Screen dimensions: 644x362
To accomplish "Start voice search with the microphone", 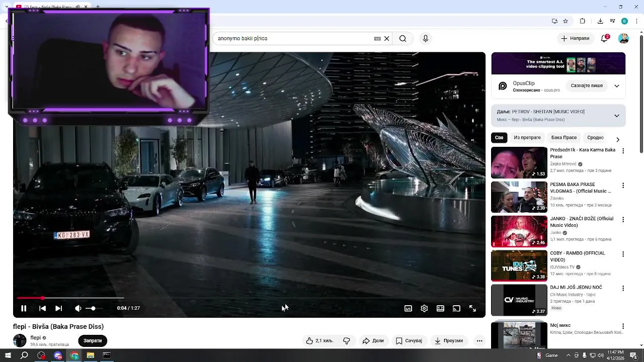I will click(x=426, y=38).
